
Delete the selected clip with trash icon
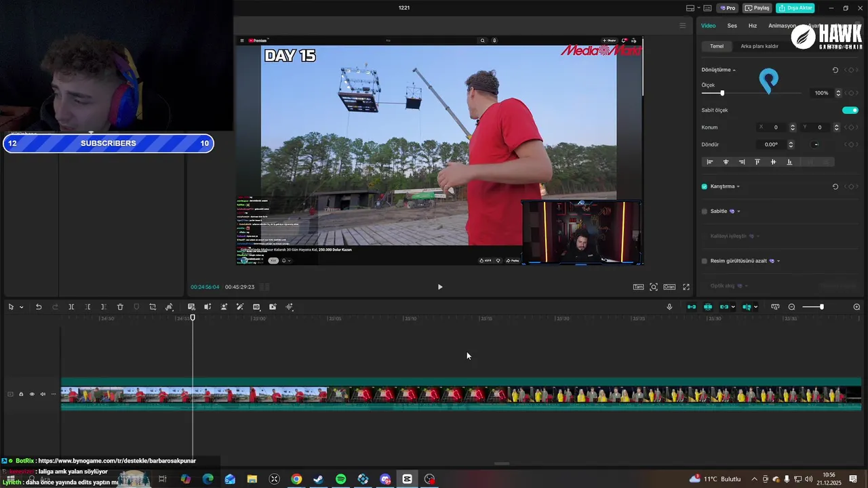pyautogui.click(x=120, y=307)
